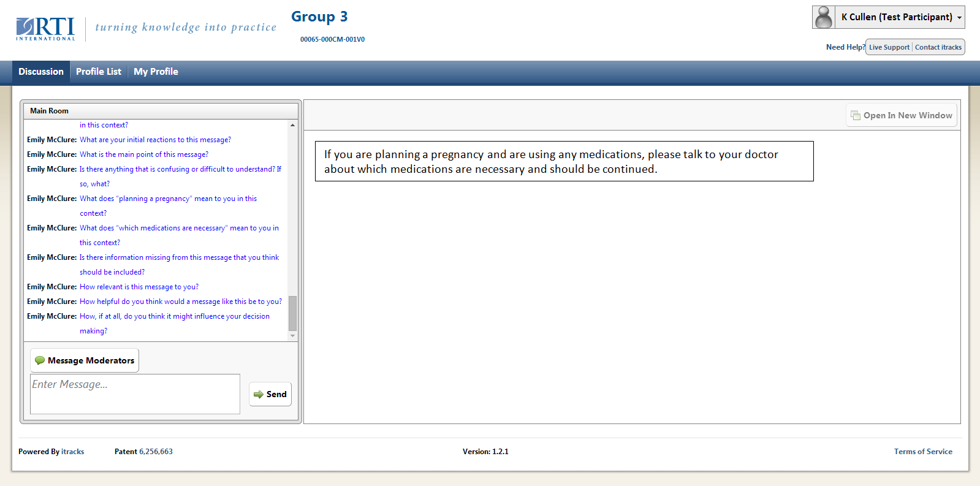The image size is (980, 486).
Task: Click K Cullen (Test Participant) name
Action: [897, 17]
